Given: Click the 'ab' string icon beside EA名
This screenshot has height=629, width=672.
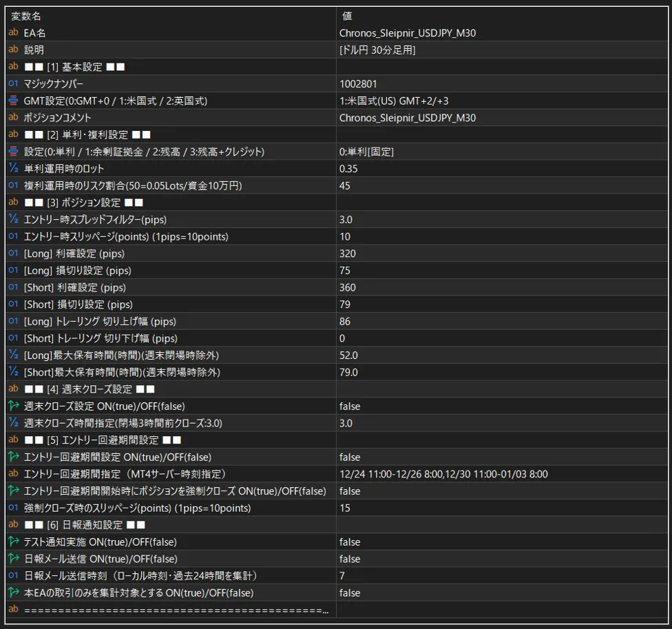Looking at the screenshot, I should tap(13, 32).
